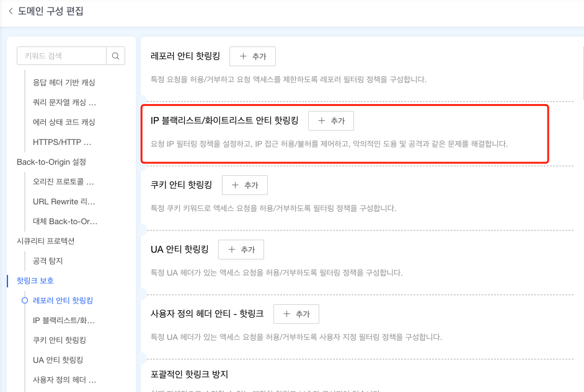Add an IP 블랙리스트/화이트리스트 rule
The image size is (584, 392).
(331, 121)
